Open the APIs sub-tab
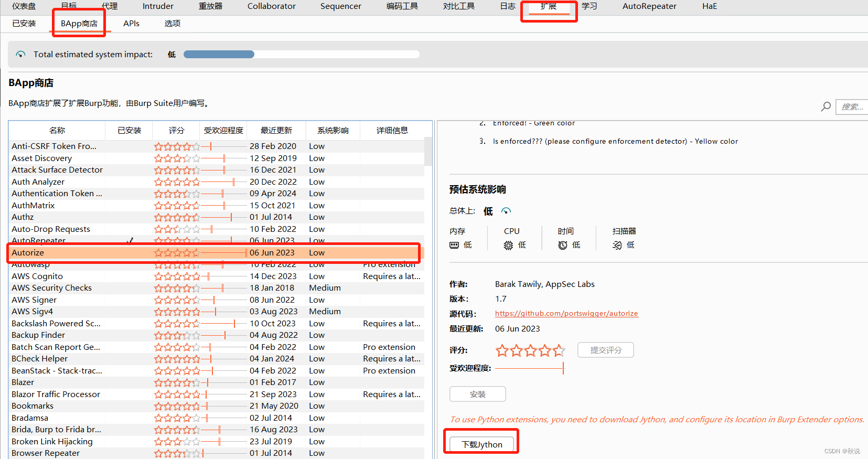 click(131, 24)
